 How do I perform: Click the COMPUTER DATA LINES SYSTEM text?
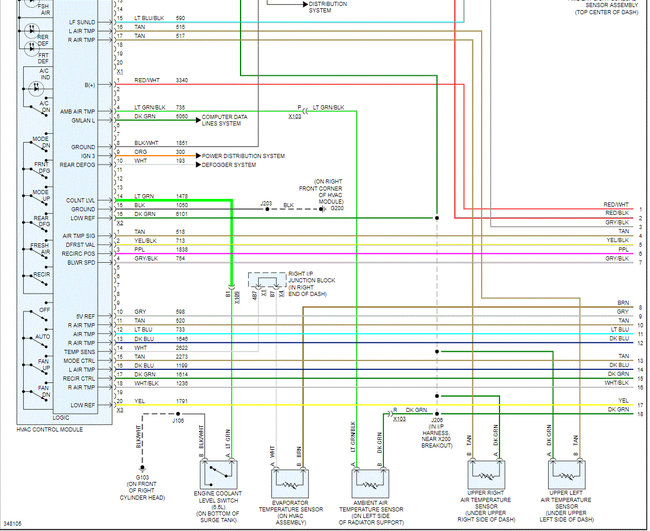225,120
